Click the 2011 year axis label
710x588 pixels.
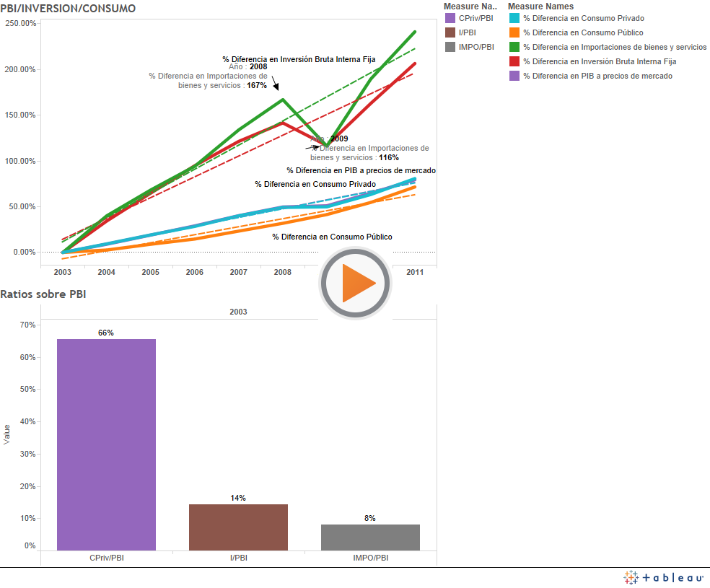point(414,272)
